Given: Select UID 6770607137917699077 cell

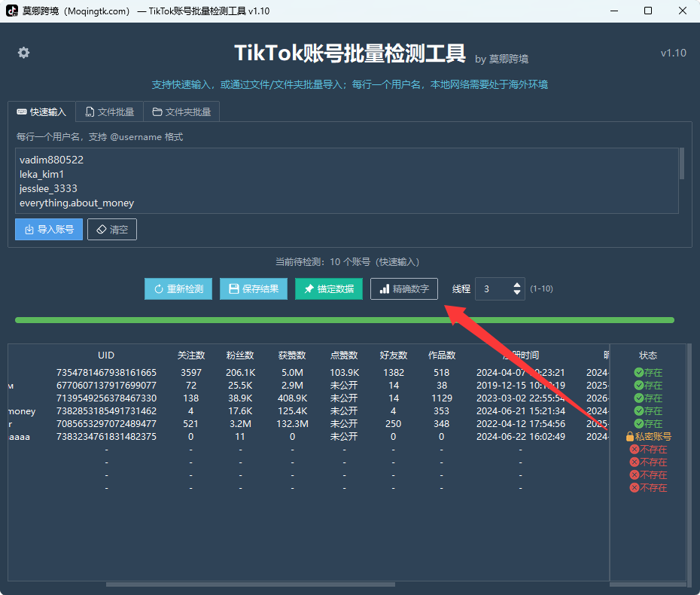Looking at the screenshot, I should pos(106,386).
